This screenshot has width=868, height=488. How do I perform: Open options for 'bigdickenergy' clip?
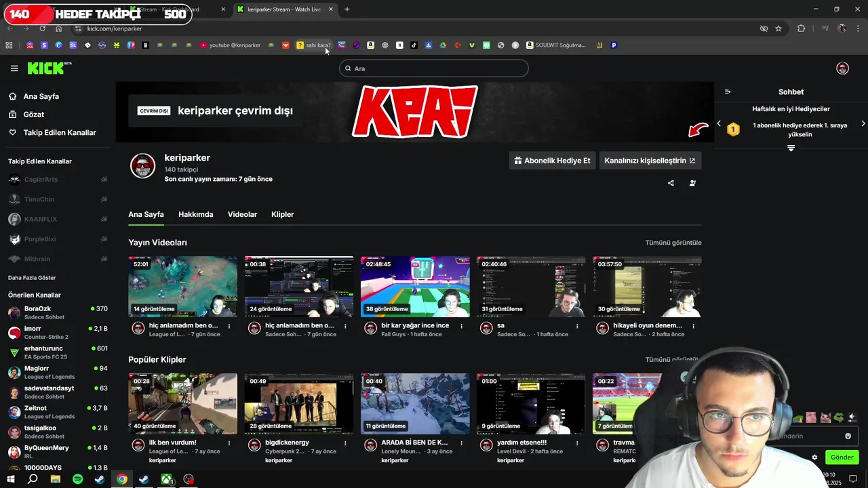pyautogui.click(x=345, y=443)
